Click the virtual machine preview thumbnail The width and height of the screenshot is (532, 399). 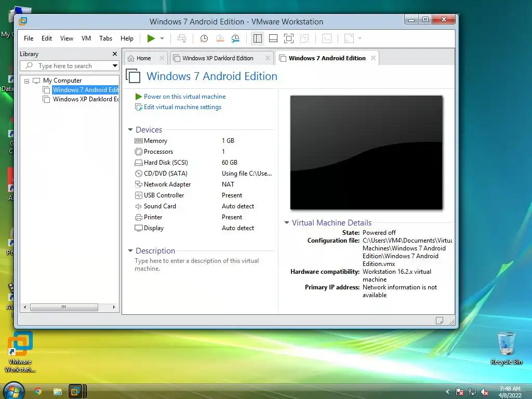point(366,152)
